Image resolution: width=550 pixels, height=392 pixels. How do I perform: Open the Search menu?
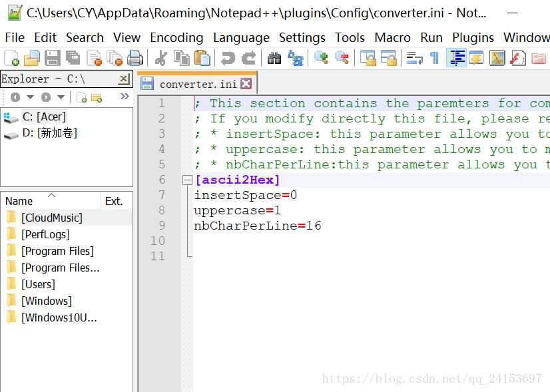[x=85, y=37]
